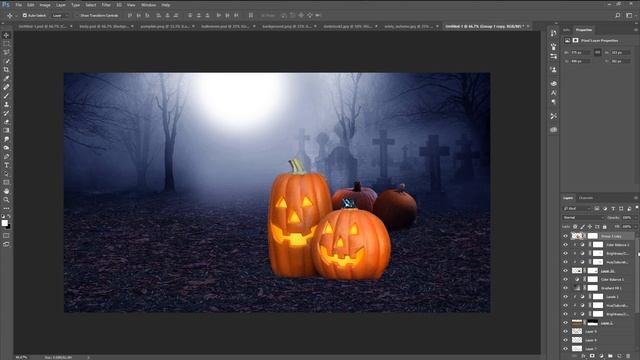Toggle Quick Mask mode icon
This screenshot has width=640, height=360.
[6, 236]
